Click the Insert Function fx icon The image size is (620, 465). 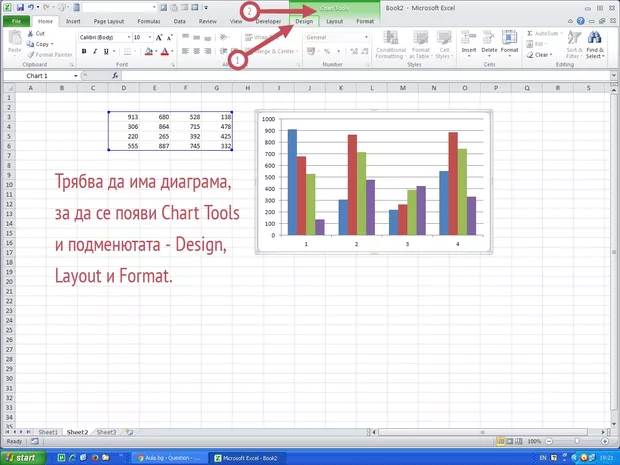tap(115, 76)
